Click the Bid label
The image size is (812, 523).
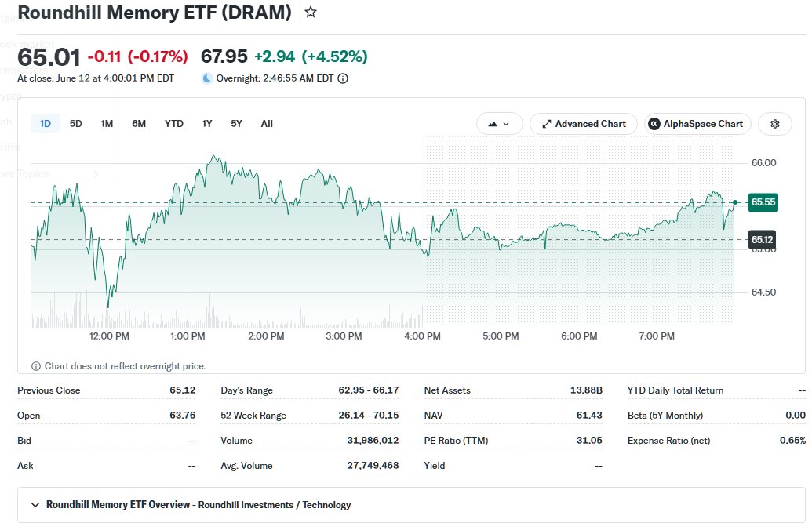[x=24, y=440]
